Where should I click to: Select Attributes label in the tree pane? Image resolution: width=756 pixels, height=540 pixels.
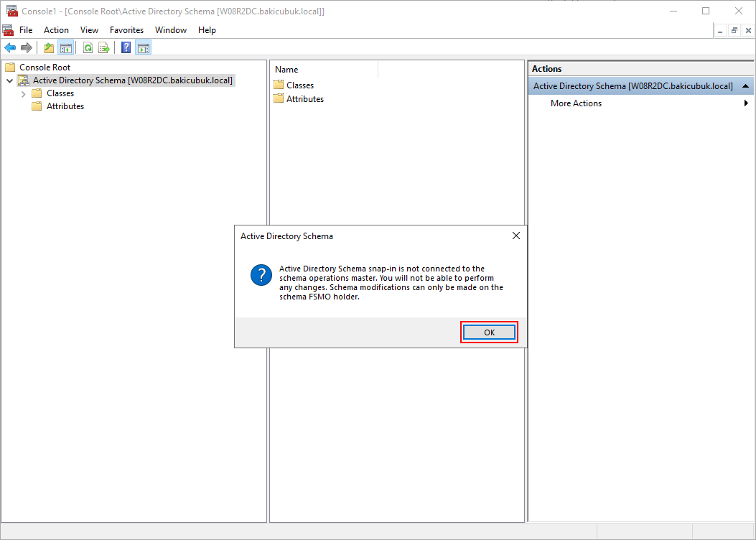tap(65, 106)
